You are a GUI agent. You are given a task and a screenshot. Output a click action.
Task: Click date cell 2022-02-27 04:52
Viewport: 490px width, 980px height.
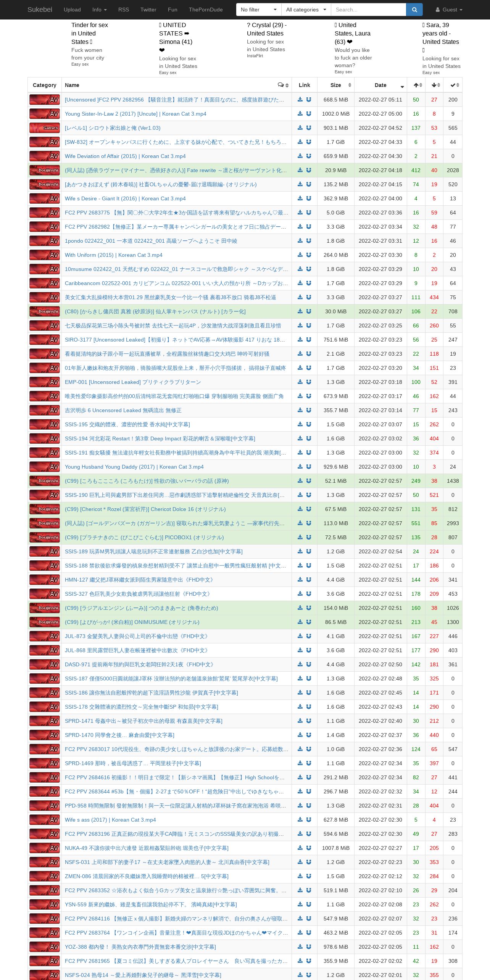click(x=380, y=128)
